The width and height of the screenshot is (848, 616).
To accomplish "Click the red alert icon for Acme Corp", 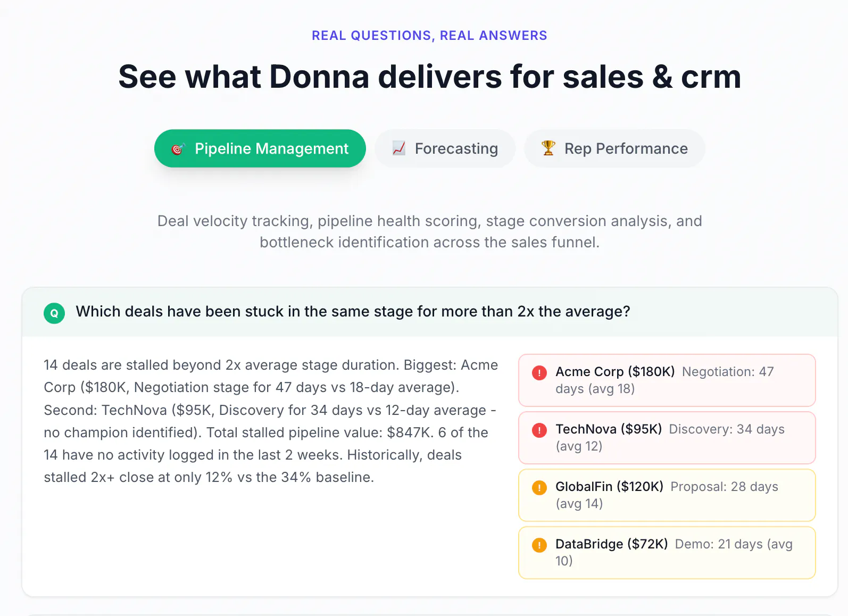I will click(539, 372).
